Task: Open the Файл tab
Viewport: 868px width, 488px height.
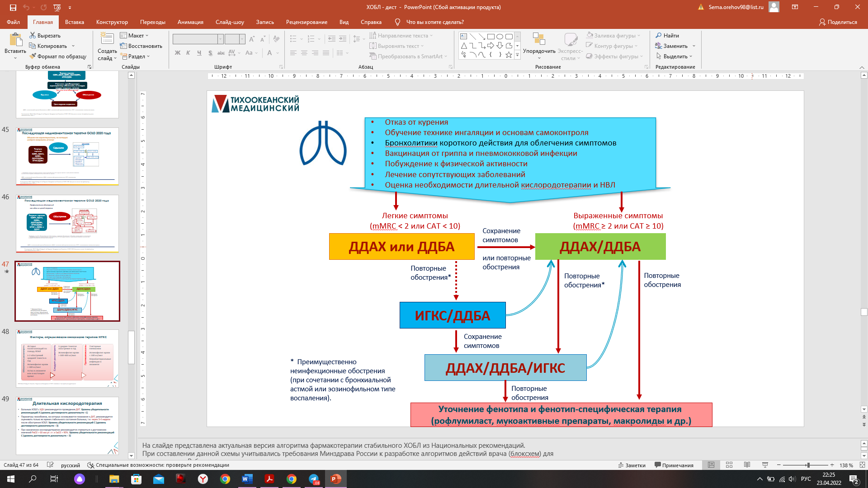Action: (13, 22)
